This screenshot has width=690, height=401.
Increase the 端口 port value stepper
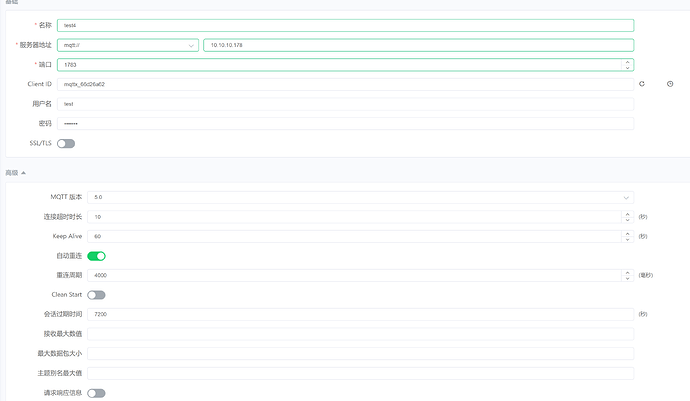(627, 61)
